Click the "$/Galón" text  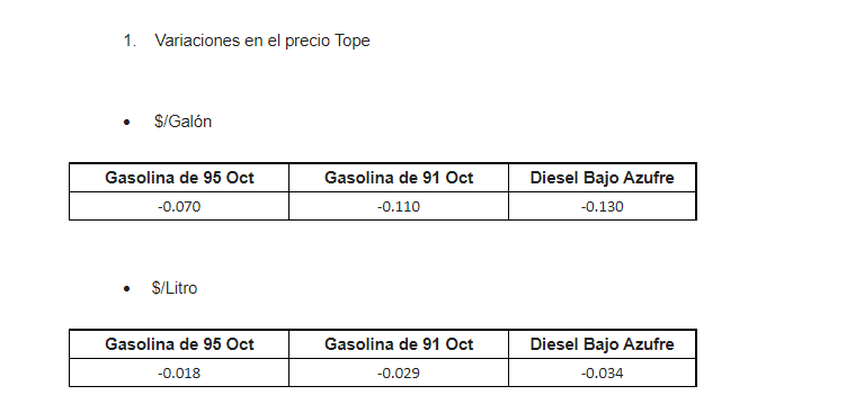pyautogui.click(x=182, y=121)
